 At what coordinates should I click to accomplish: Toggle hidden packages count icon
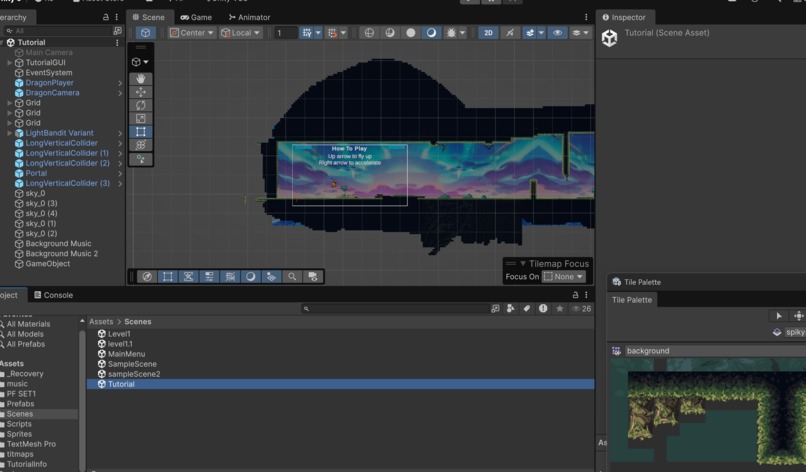581,308
